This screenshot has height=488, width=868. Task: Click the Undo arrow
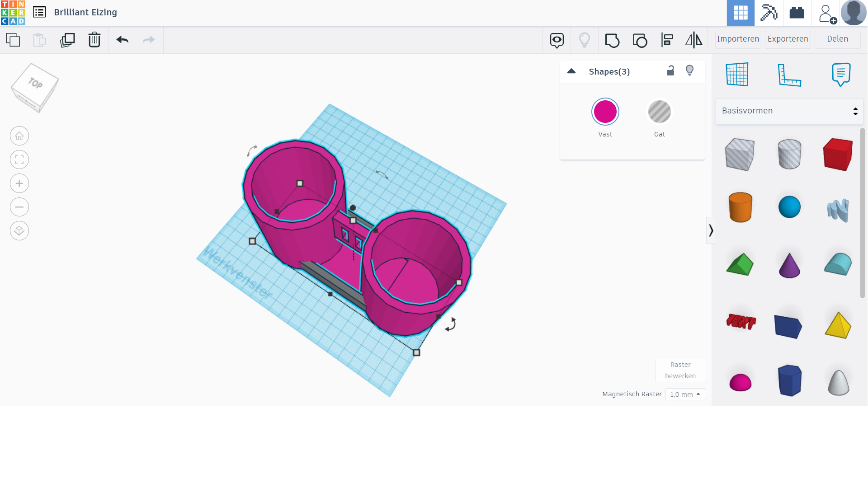click(122, 40)
